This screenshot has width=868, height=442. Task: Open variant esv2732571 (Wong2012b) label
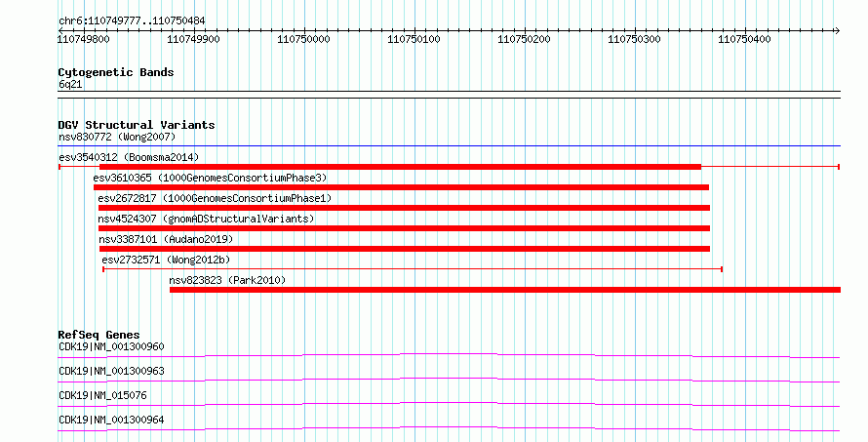point(166,260)
